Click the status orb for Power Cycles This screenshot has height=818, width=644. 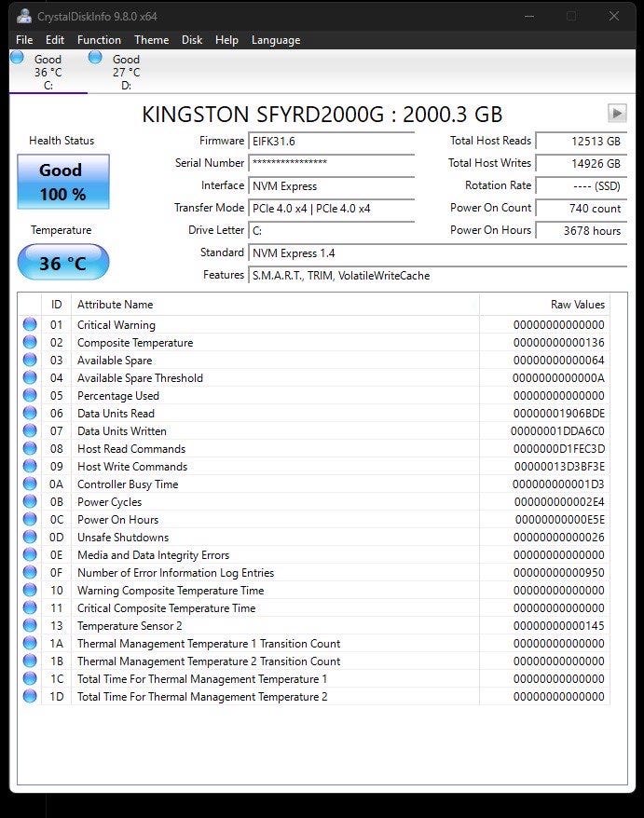pos(30,502)
